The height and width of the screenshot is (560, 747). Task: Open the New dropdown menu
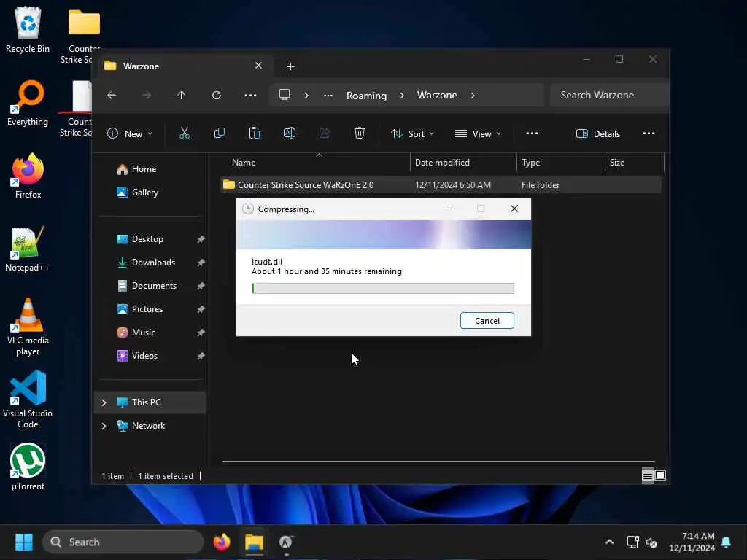130,134
